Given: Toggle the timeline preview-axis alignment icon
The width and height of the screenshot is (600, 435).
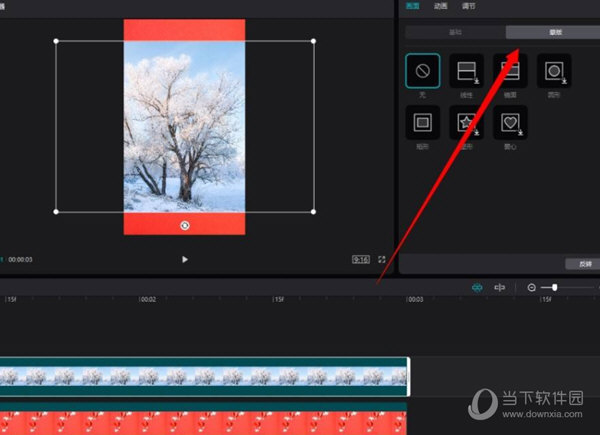Looking at the screenshot, I should pos(500,287).
